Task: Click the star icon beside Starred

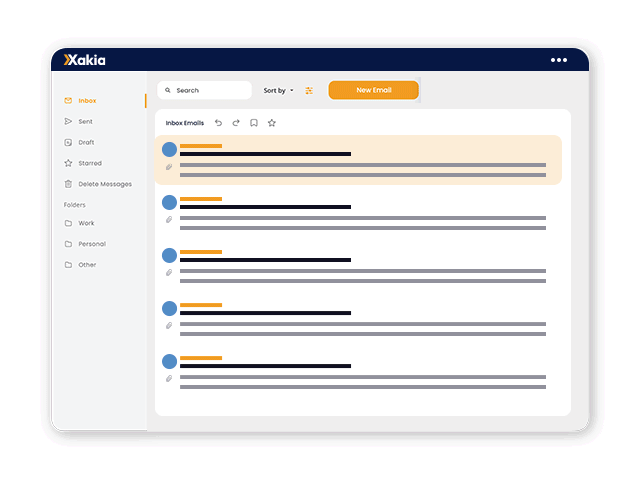Action: 68,163
